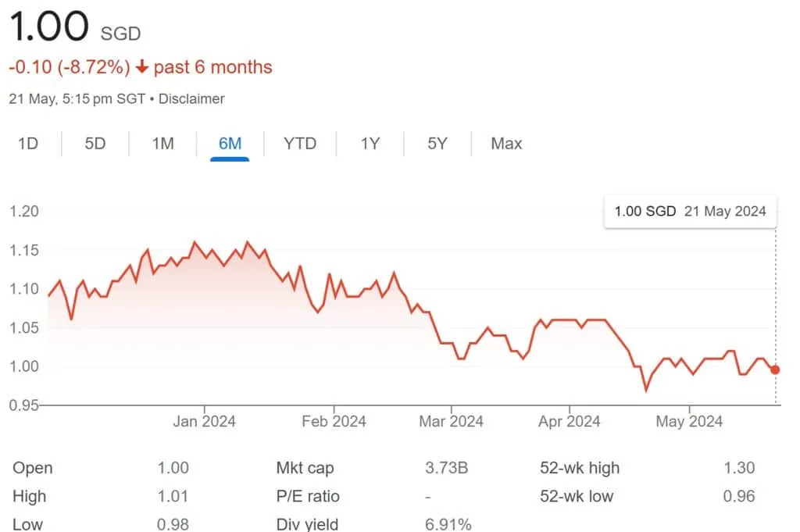
Task: Open the Disclaimer link
Action: click(x=191, y=98)
